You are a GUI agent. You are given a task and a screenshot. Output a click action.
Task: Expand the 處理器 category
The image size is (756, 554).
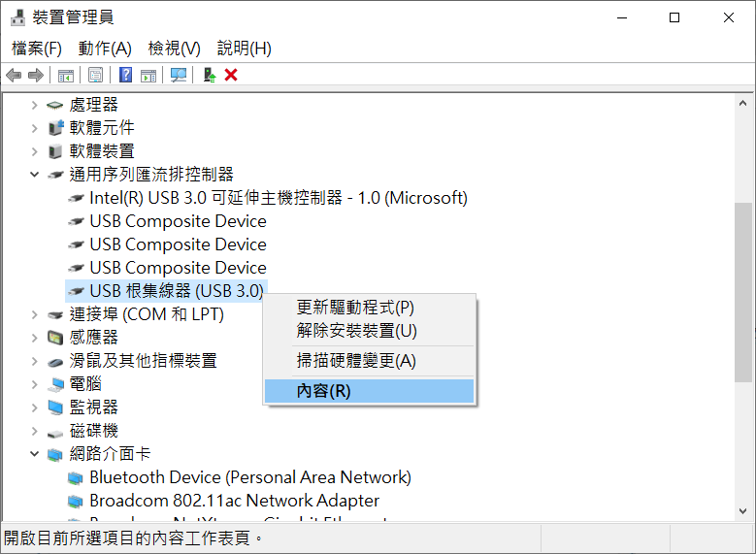(x=34, y=105)
